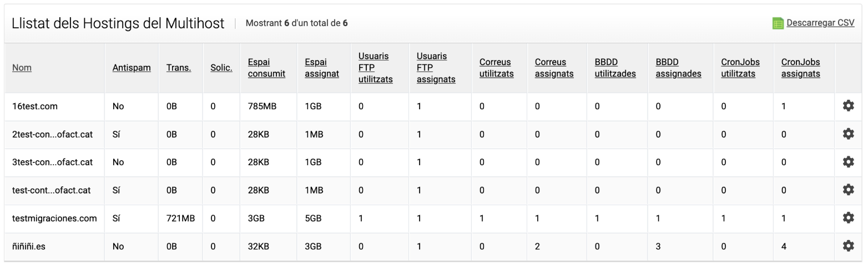Download the list via Descarregar CSV link
The height and width of the screenshot is (265, 868).
pos(820,23)
